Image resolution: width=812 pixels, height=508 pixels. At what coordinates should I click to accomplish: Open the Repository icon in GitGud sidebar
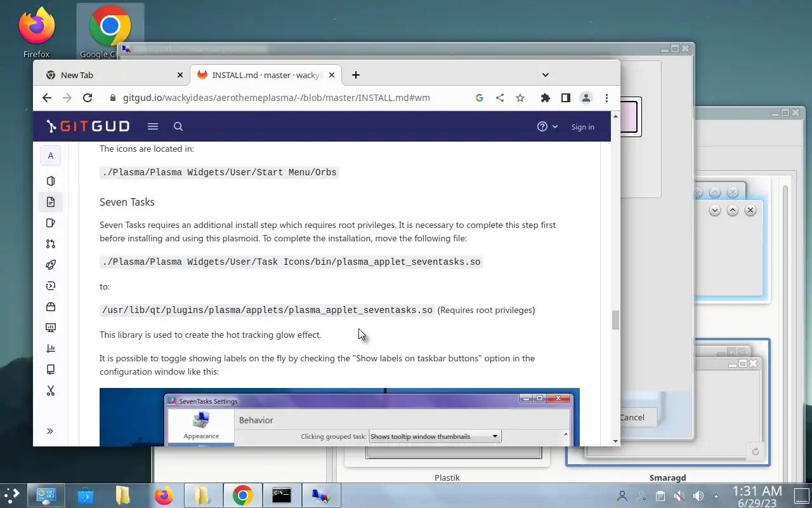51,202
